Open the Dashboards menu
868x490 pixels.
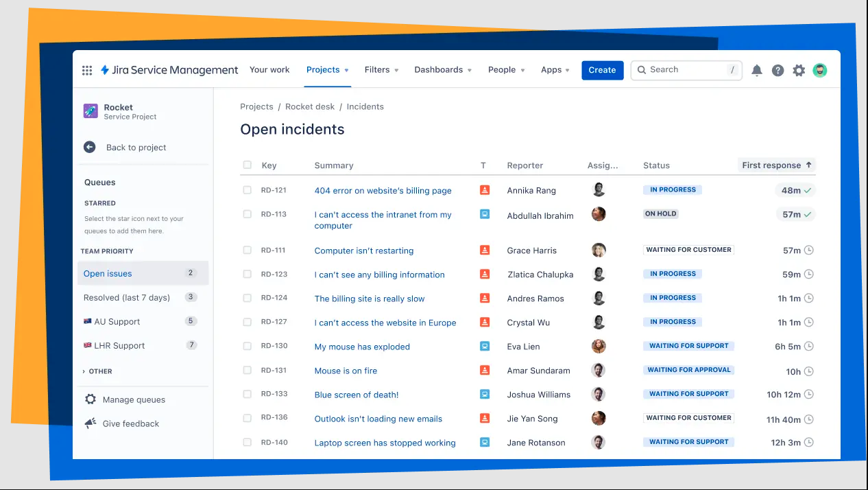pos(442,70)
